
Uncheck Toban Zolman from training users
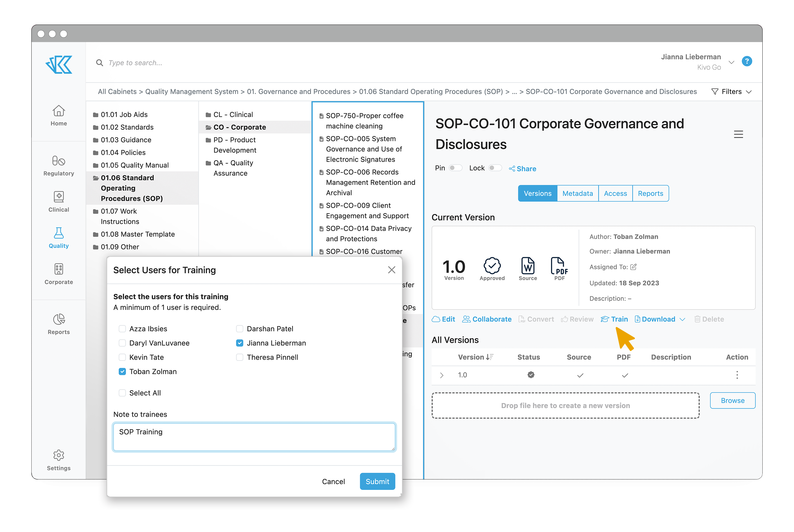(122, 372)
